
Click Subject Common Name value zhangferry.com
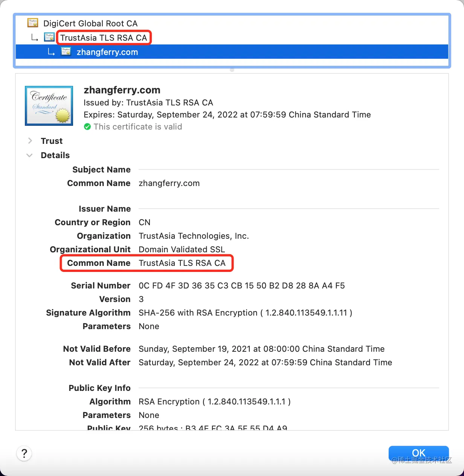[x=169, y=183]
